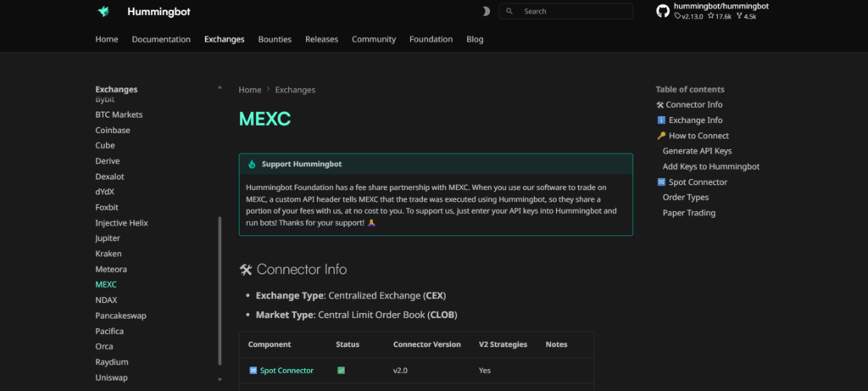
Task: Select Pacifica in sidebar
Action: tap(109, 331)
